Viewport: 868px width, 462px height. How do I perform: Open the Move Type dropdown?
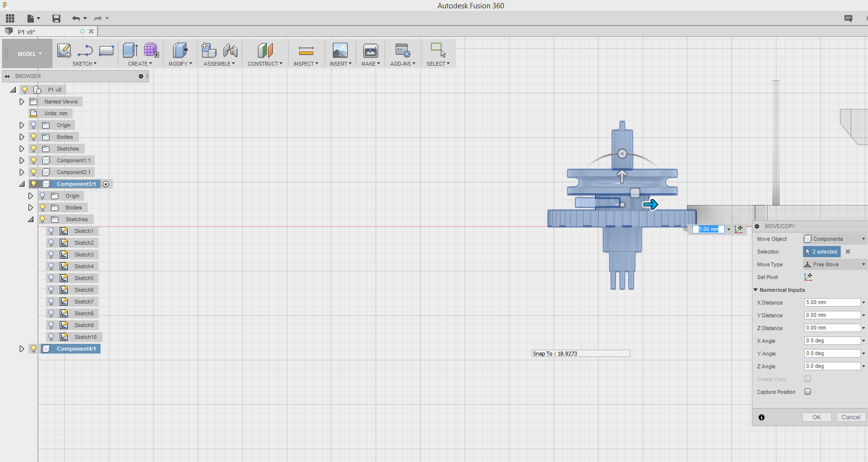point(835,264)
